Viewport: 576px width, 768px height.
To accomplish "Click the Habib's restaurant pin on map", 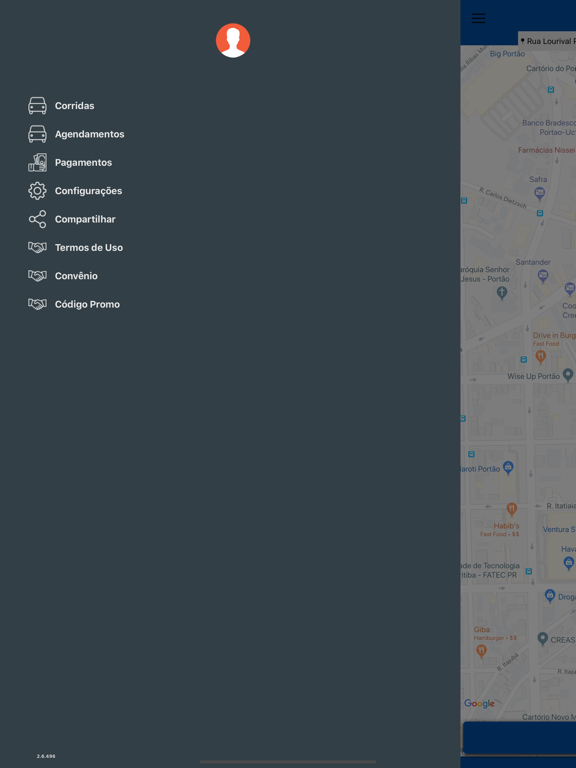I will (x=511, y=509).
